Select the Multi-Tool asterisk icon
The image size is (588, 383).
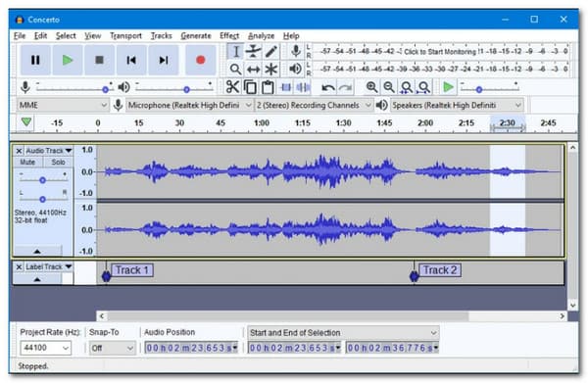click(x=271, y=69)
